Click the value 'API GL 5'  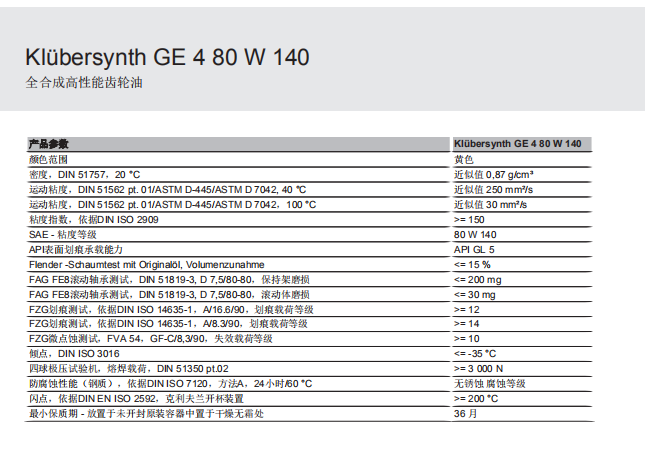tap(474, 249)
